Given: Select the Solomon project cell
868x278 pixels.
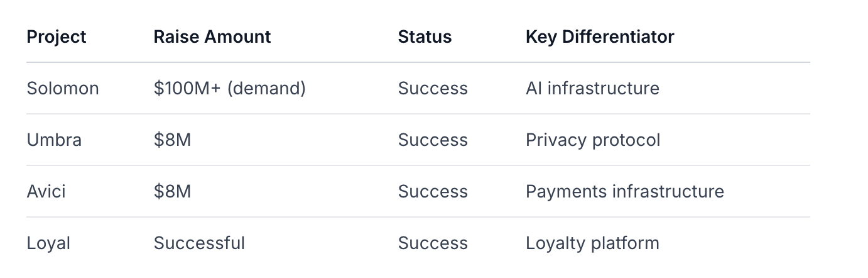Looking at the screenshot, I should 63,89.
